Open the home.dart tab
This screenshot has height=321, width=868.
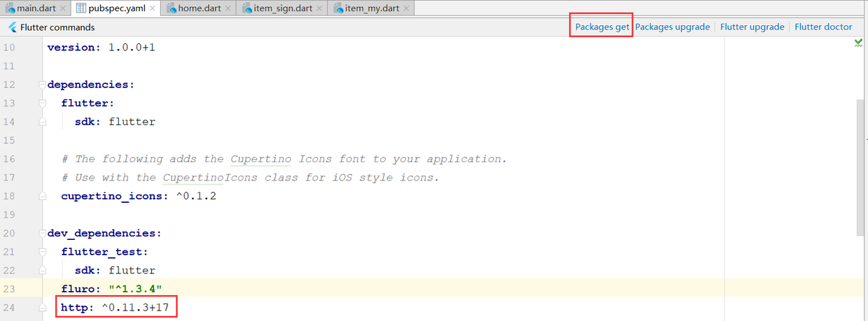[199, 8]
